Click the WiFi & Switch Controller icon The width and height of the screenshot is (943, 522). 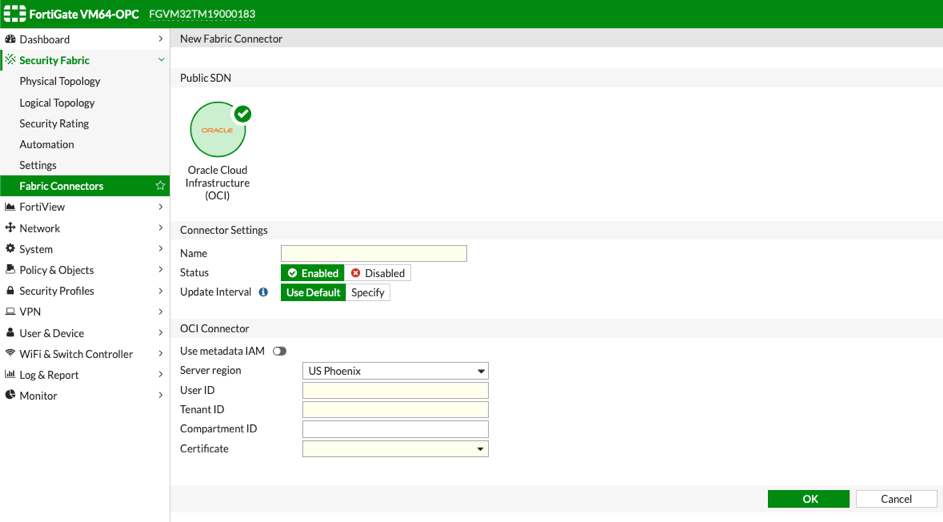[x=10, y=354]
